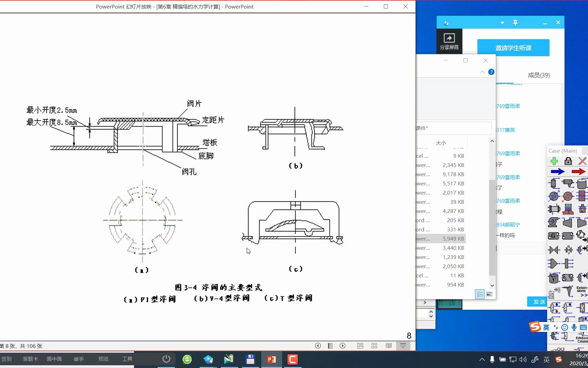Click the search box in File Explorer
Image resolution: width=588 pixels, height=368 pixels.
coord(454,128)
